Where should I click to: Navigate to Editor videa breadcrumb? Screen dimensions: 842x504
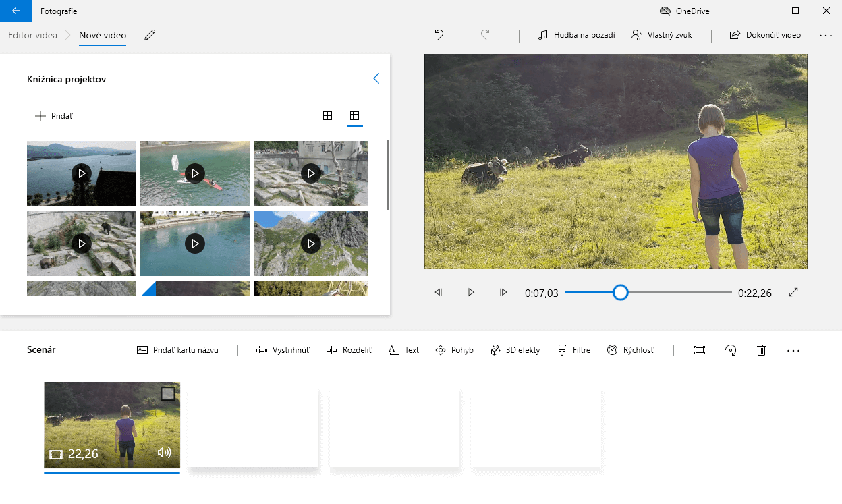pos(32,35)
